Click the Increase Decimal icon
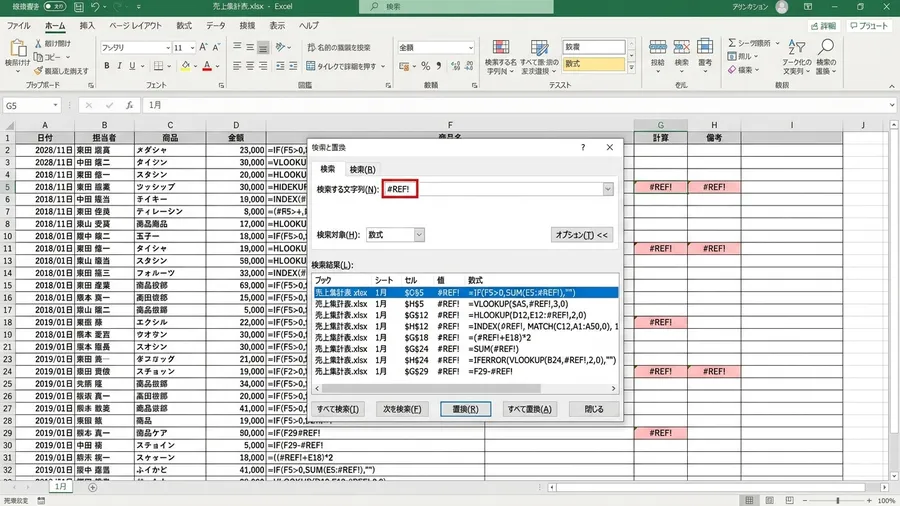900x506 pixels. tap(456, 67)
